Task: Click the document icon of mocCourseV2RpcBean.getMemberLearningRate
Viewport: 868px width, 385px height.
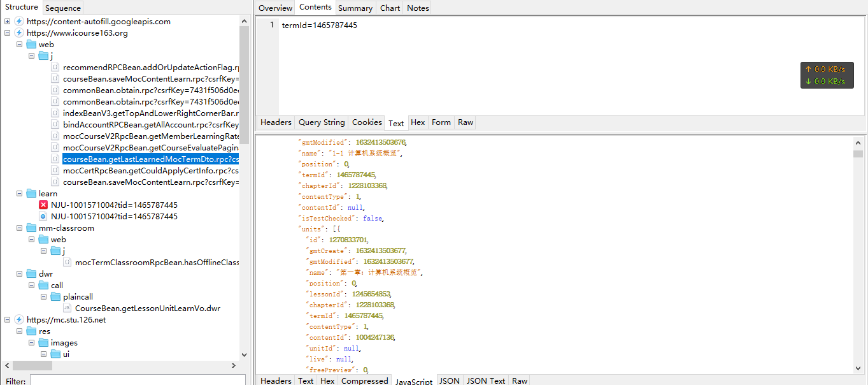Action: tap(55, 136)
